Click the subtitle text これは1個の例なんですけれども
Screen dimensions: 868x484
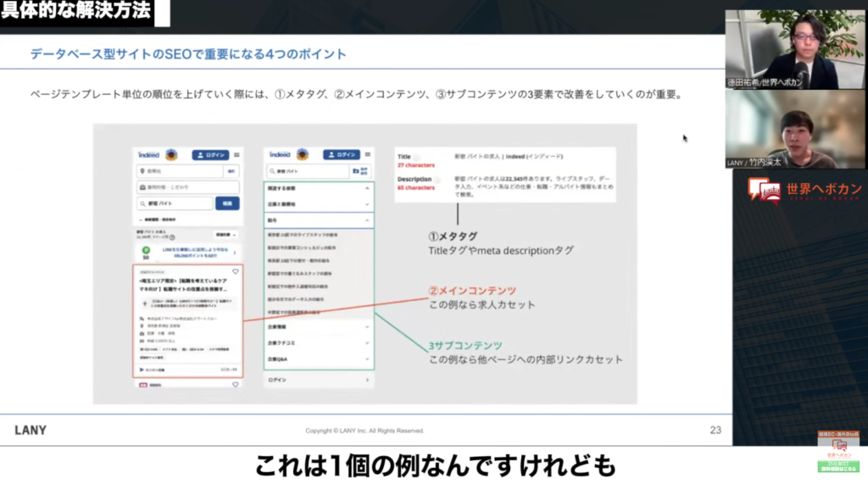tap(435, 465)
